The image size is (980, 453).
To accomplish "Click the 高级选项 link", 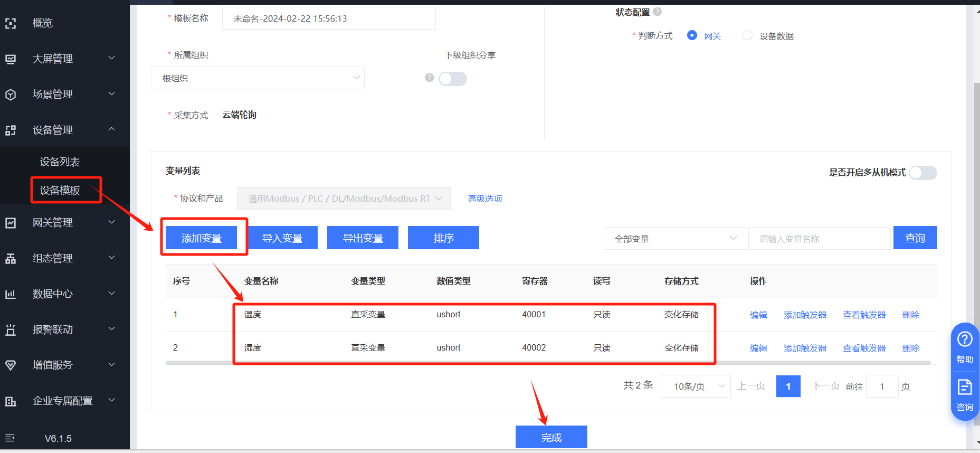I will pos(484,199).
